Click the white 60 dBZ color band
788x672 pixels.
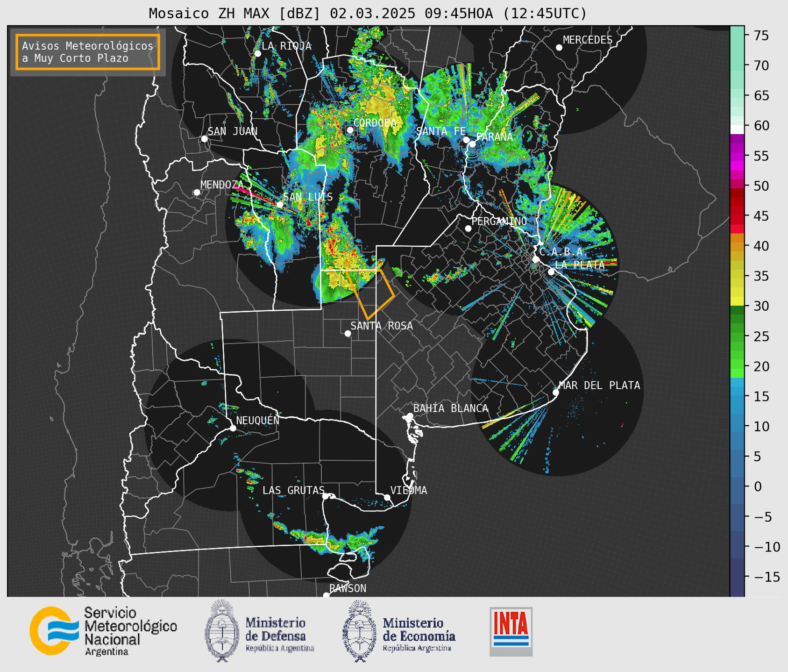coord(737,129)
